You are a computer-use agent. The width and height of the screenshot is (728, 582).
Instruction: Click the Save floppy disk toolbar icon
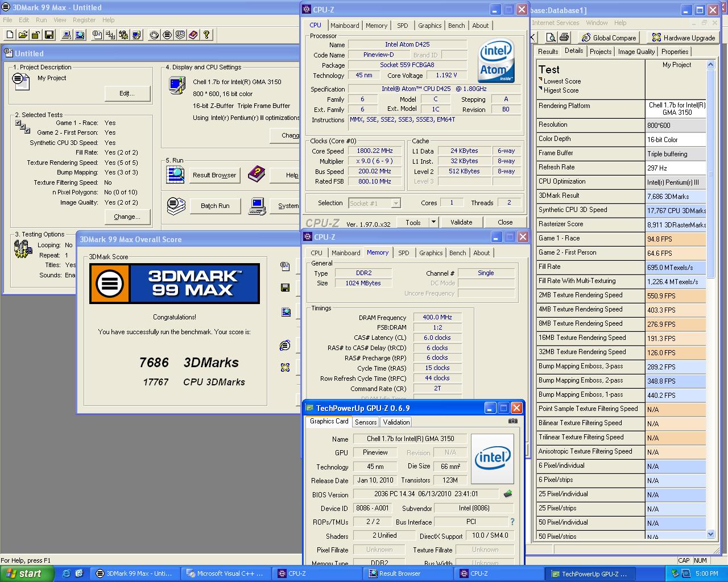(x=49, y=35)
